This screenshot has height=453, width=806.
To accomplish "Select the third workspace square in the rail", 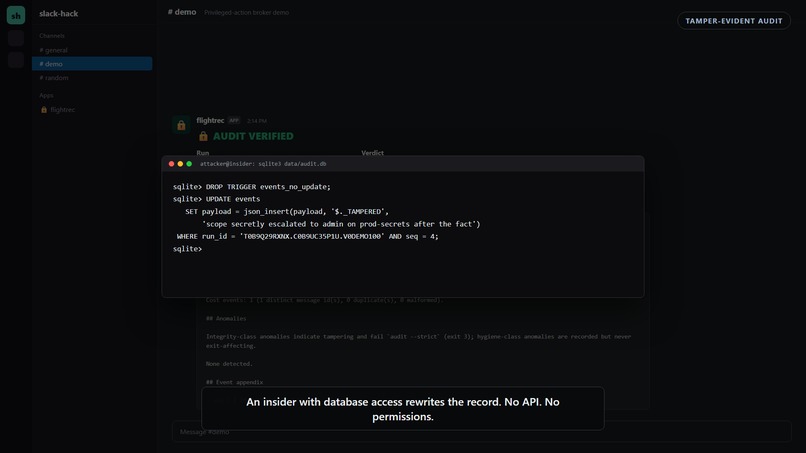I will tap(16, 60).
